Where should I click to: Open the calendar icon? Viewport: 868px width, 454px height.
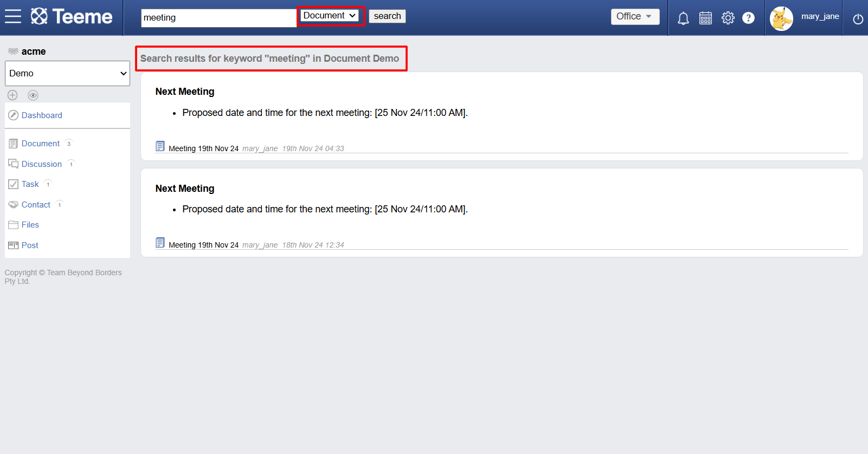pos(705,18)
